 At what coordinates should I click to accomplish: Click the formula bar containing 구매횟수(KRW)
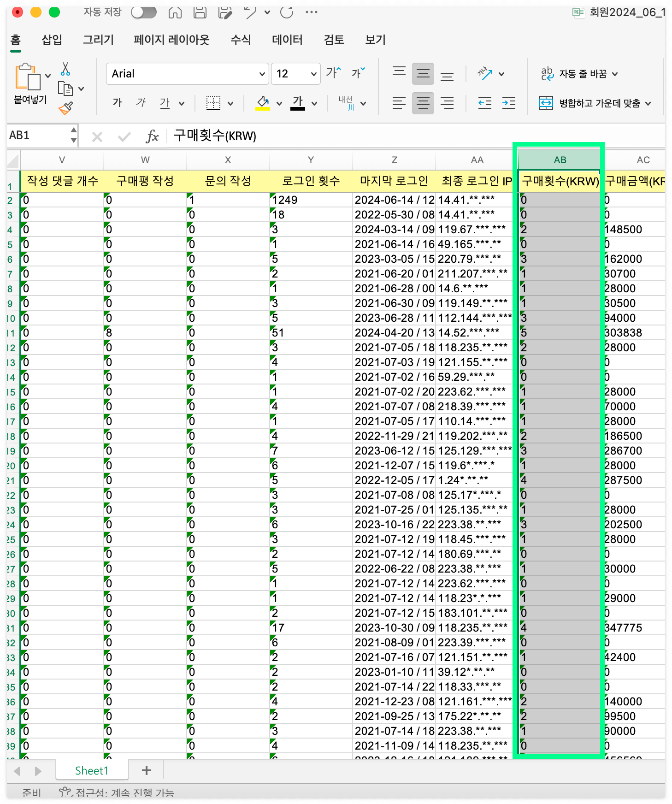415,136
